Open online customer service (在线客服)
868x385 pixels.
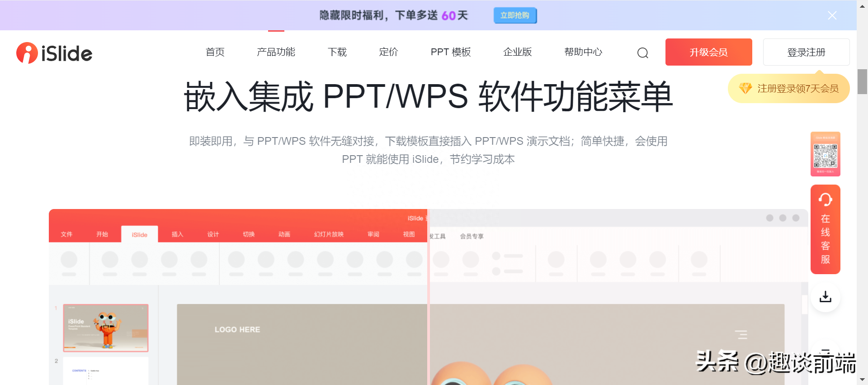click(x=825, y=229)
